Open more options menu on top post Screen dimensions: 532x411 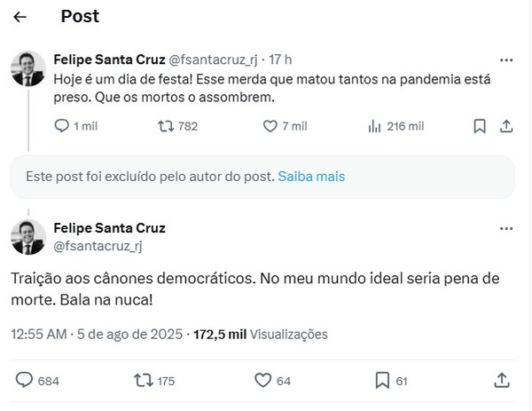505,59
